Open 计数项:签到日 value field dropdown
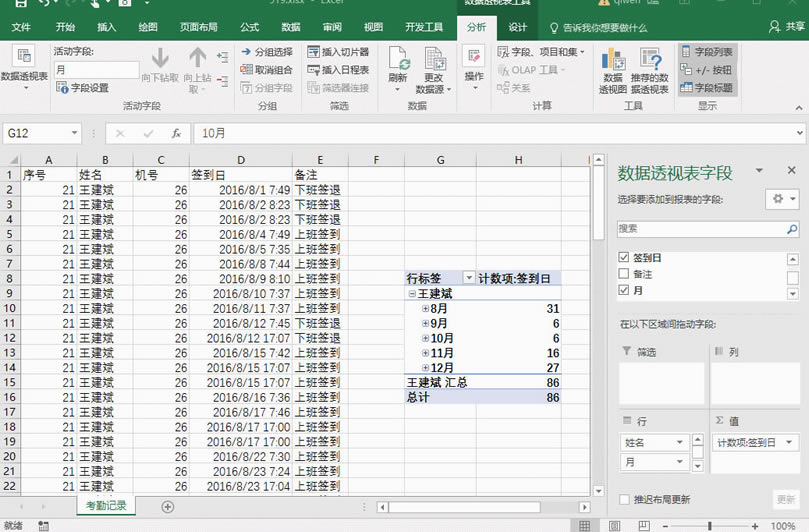 [x=790, y=442]
